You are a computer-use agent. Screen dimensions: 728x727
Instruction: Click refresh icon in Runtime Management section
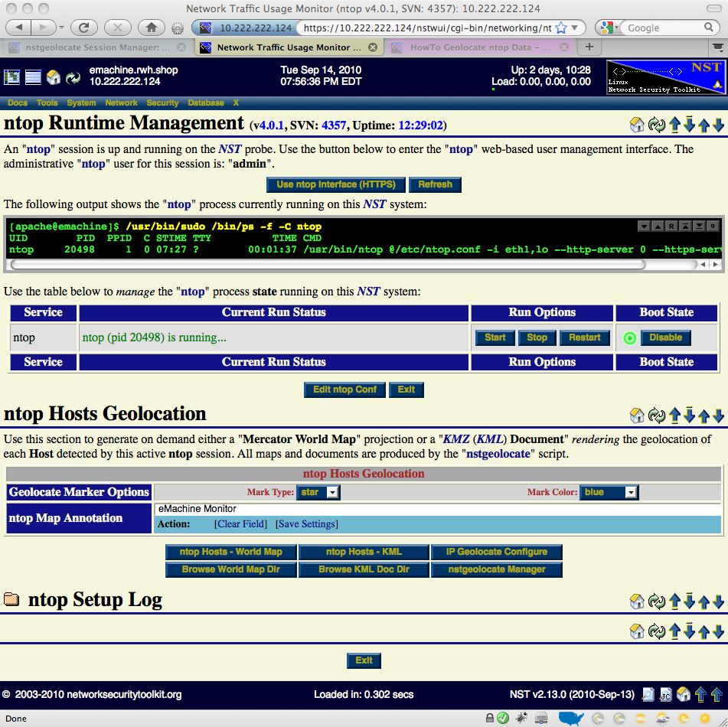click(657, 125)
